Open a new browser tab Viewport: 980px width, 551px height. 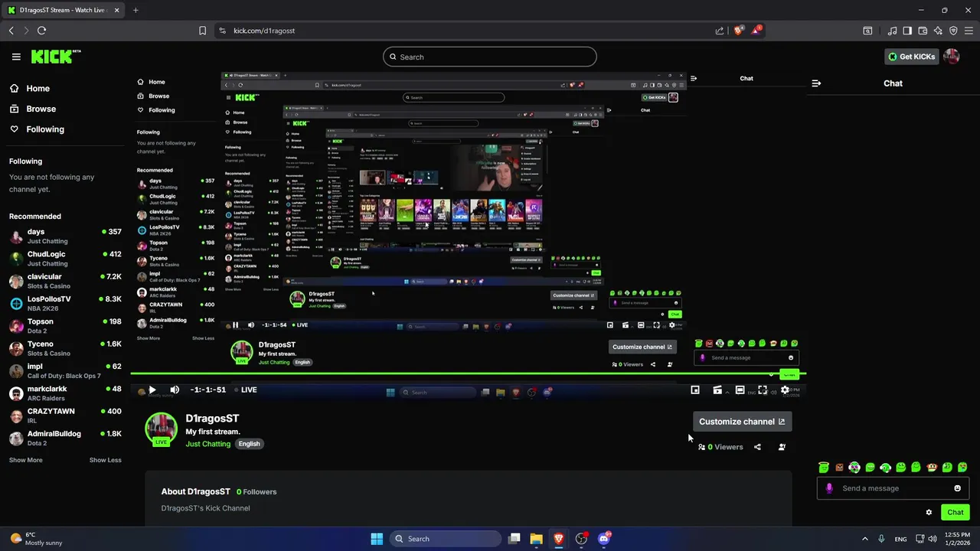[x=136, y=10]
